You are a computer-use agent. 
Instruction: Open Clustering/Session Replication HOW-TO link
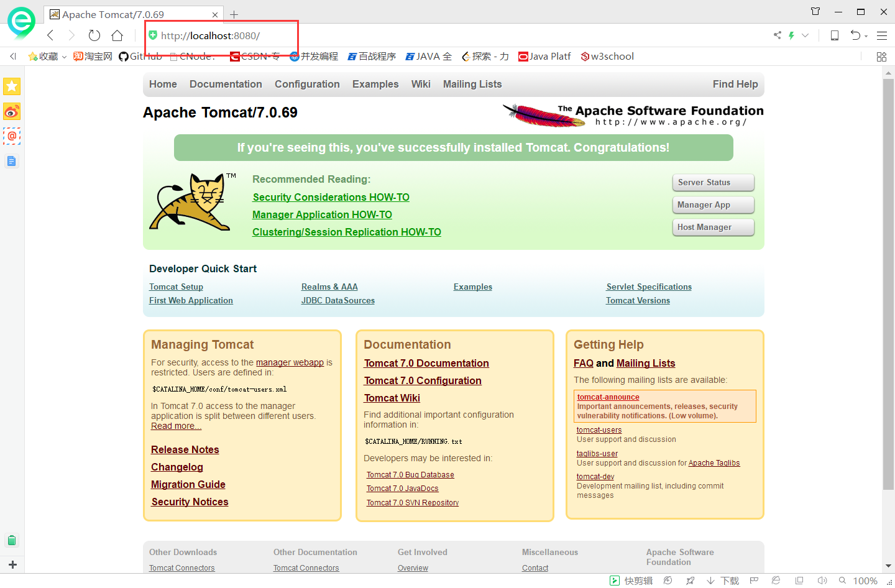point(347,232)
